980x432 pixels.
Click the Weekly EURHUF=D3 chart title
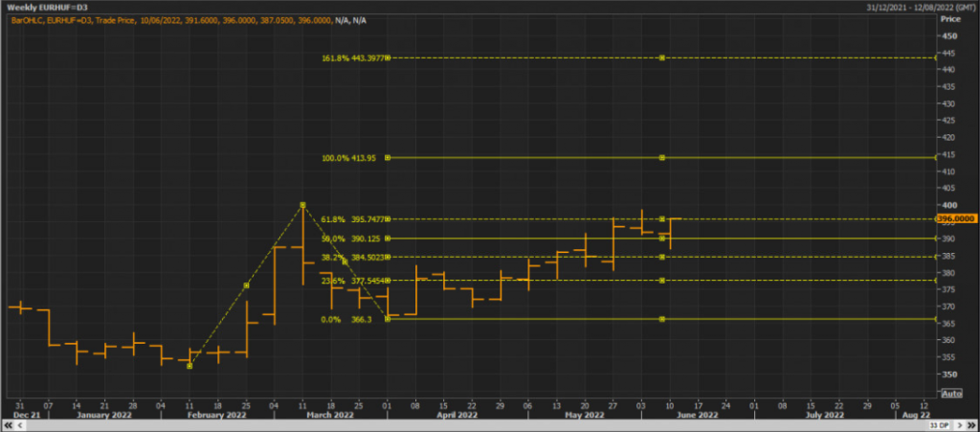(x=37, y=8)
